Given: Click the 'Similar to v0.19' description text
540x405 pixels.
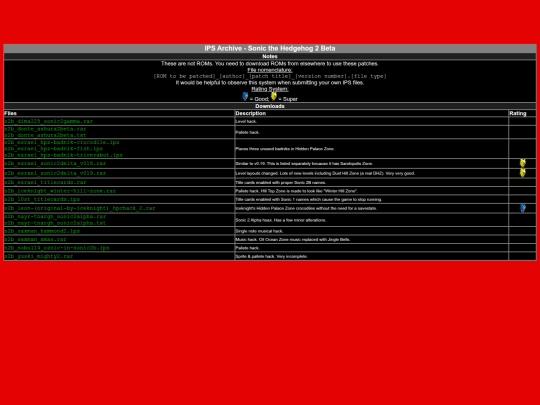Looking at the screenshot, I should [304, 164].
